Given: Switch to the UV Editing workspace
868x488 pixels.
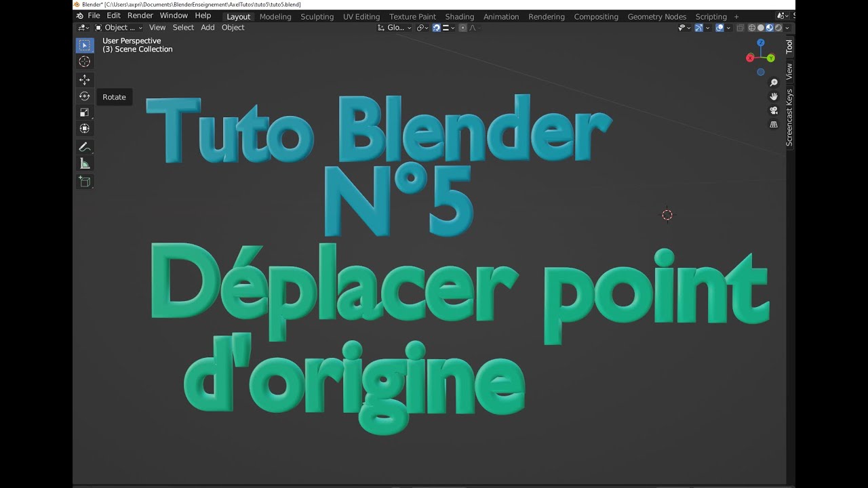Looking at the screenshot, I should [x=361, y=16].
